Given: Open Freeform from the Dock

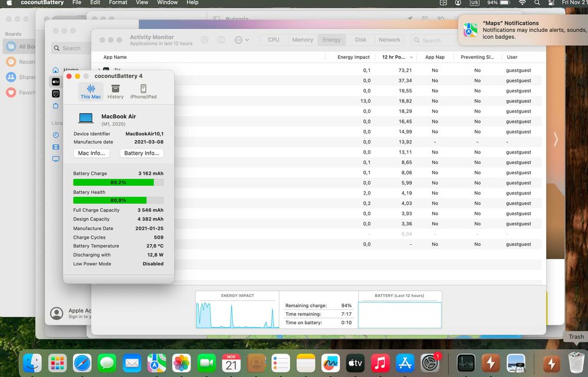Looking at the screenshot, I should [330, 363].
